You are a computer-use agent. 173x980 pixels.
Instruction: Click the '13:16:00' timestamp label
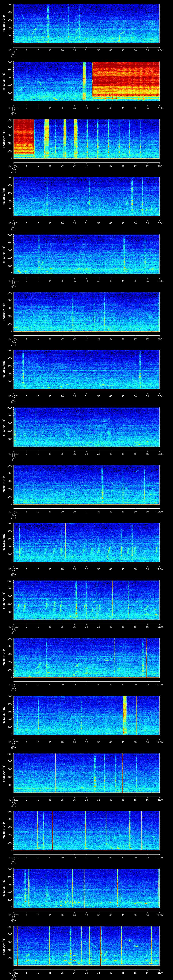coord(14,915)
